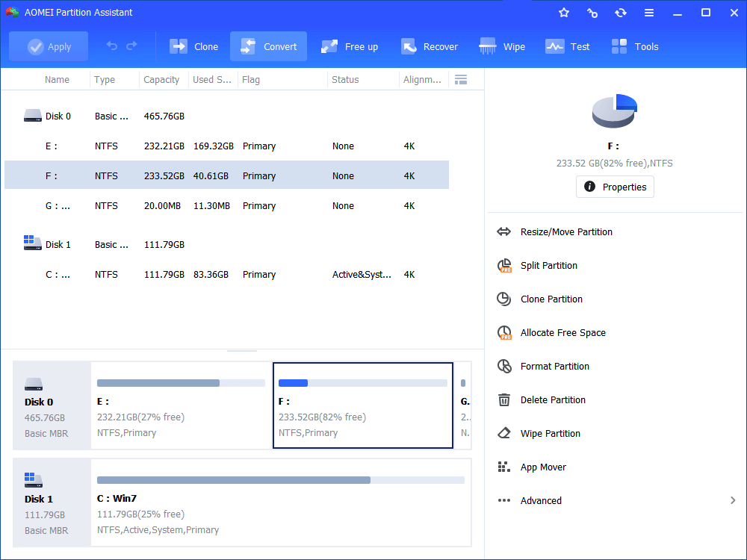The image size is (747, 560).
Task: Click the favorites star icon in title bar
Action: (x=564, y=13)
